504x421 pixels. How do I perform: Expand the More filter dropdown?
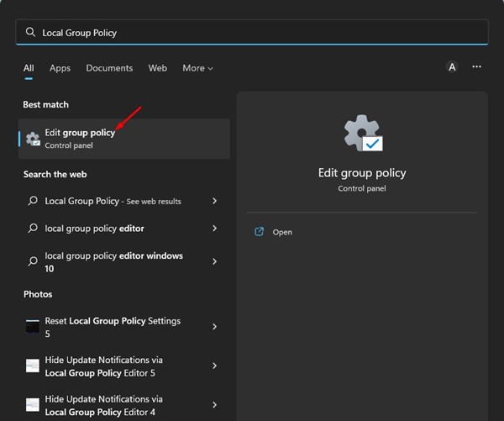click(197, 68)
